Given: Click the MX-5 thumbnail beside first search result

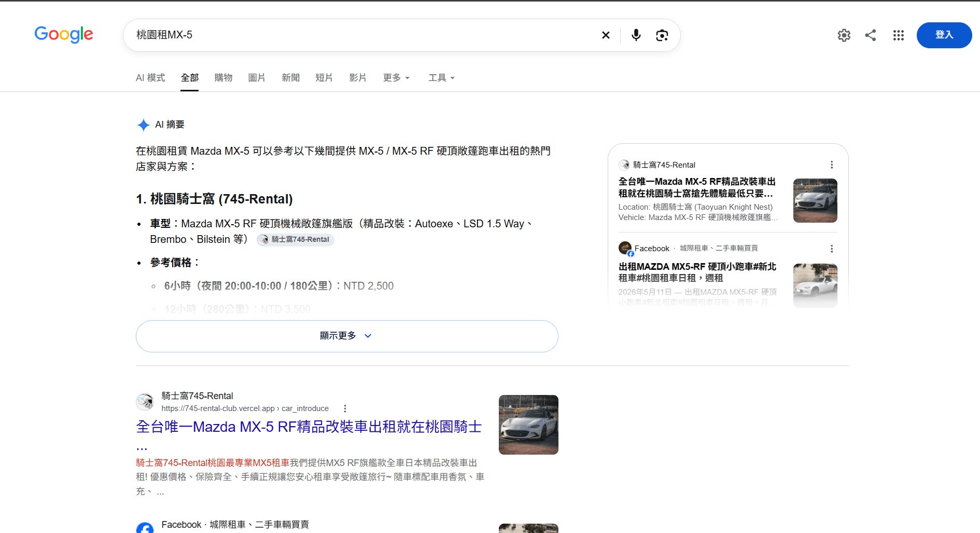Looking at the screenshot, I should click(528, 425).
